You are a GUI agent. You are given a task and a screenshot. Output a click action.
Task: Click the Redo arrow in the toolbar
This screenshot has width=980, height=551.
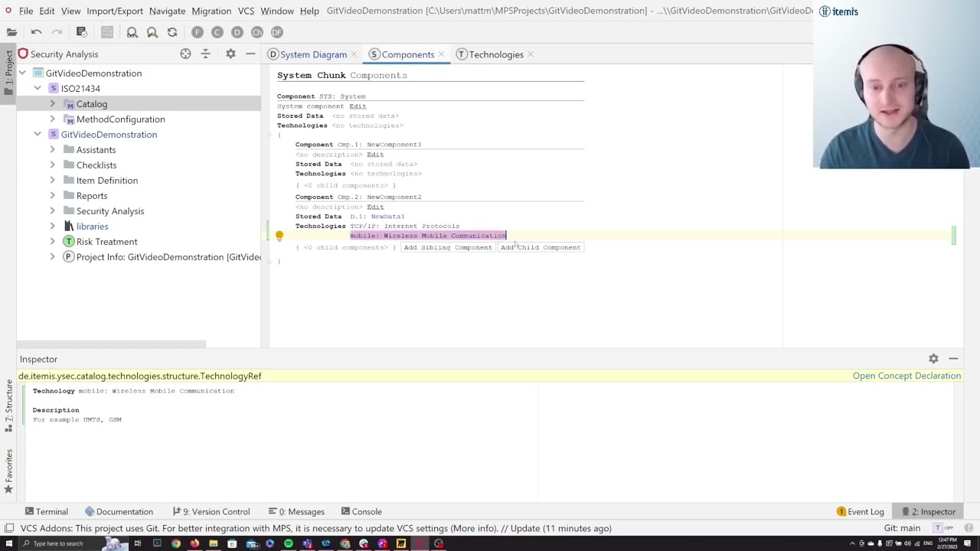[x=57, y=32]
